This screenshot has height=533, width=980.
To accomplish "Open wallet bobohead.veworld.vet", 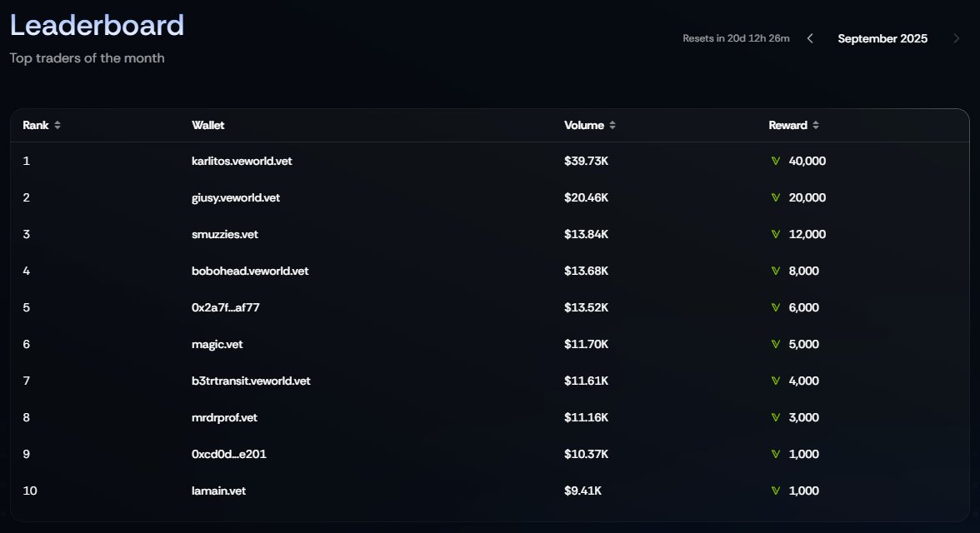I will pos(250,271).
